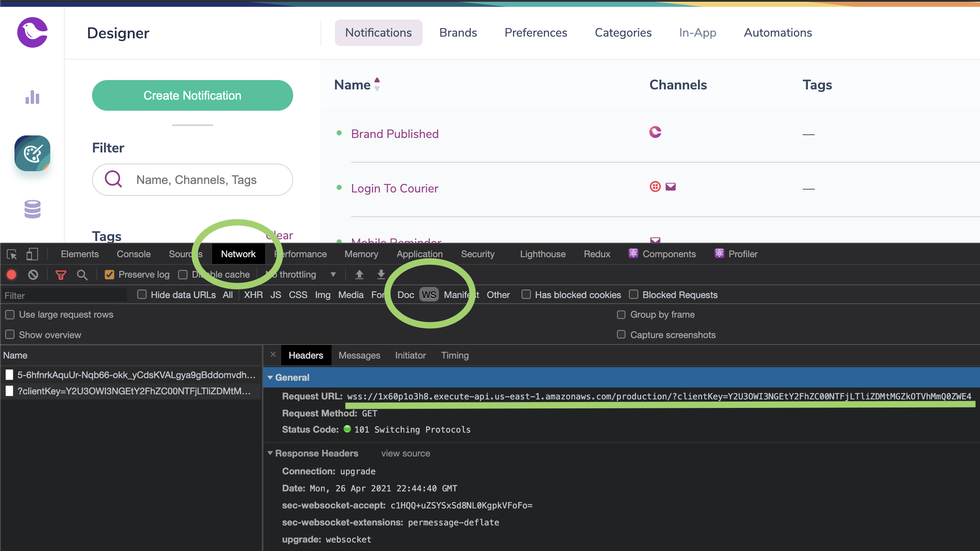Screen dimensions: 980x551
Task: Enable Capture screenshots checkbox
Action: tap(621, 334)
